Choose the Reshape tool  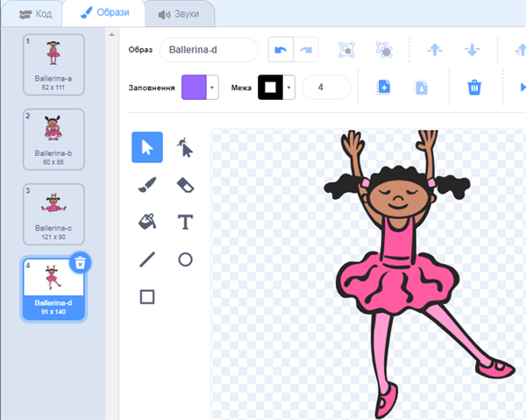click(x=184, y=147)
